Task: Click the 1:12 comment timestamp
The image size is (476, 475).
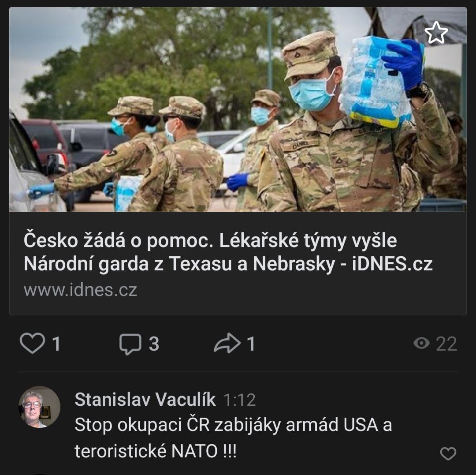Action: point(239,400)
